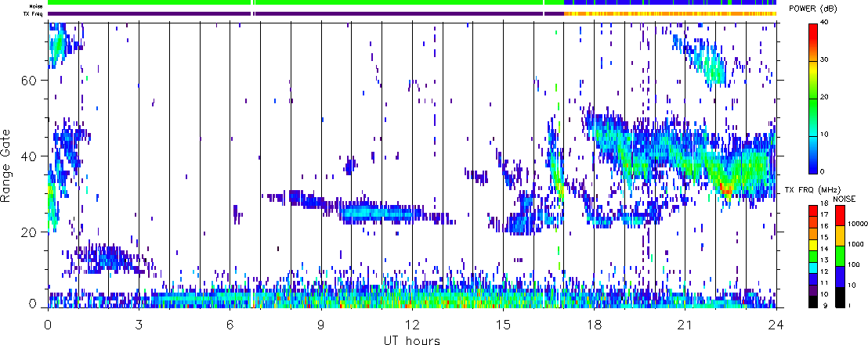Click the 'Noise' label beside top strip
Screen dimensions: 868x345
pos(38,6)
